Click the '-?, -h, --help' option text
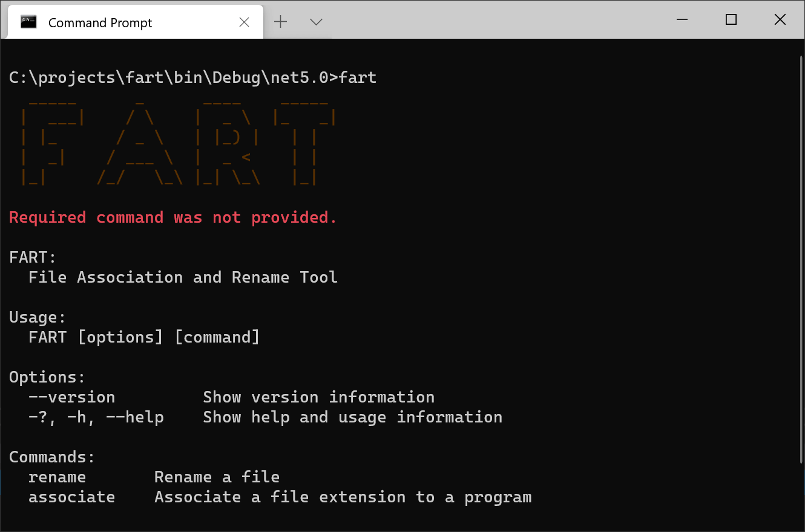Screen dimensions: 805x532 coord(96,417)
